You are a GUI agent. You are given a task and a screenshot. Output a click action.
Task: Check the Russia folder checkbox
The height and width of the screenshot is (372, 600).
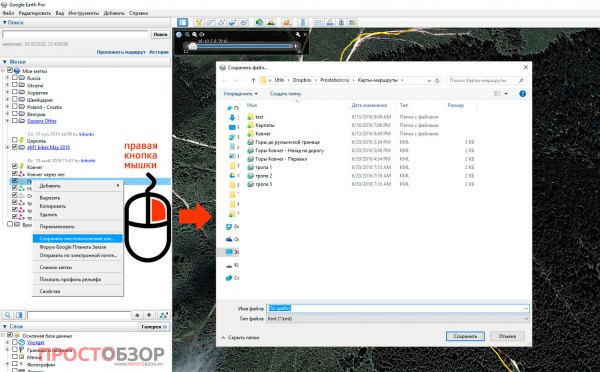15,78
